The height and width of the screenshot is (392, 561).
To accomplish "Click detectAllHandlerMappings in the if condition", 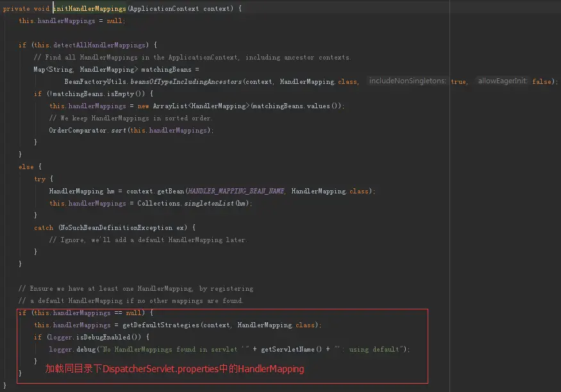I will pos(99,45).
